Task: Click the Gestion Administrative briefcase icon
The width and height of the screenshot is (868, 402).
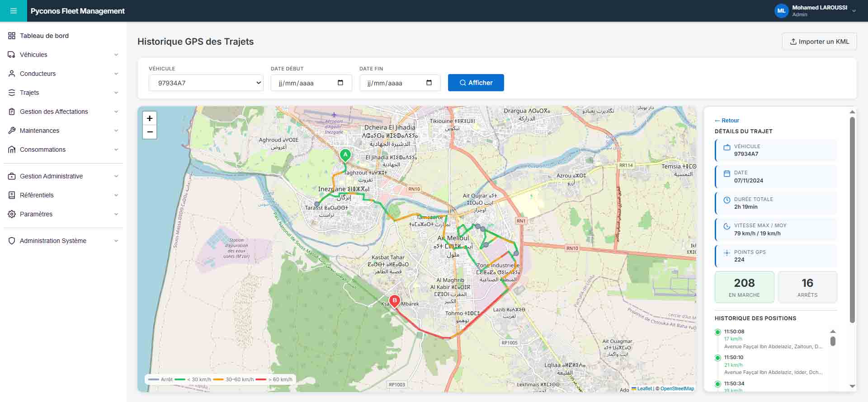Action: (12, 176)
